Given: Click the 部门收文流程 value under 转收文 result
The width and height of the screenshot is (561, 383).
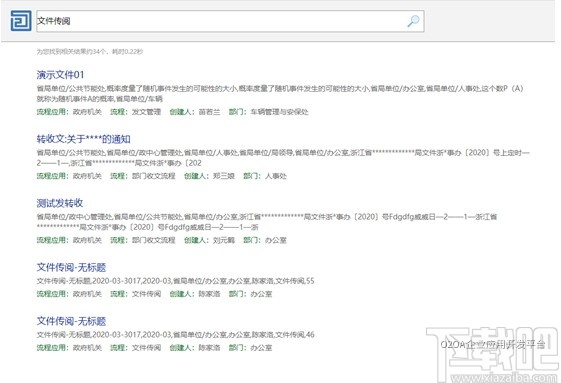Looking at the screenshot, I should pos(154,176).
